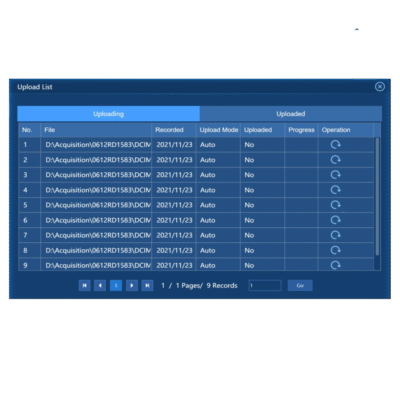The width and height of the screenshot is (400, 400).
Task: Close the Upload List dialog
Action: pos(380,87)
